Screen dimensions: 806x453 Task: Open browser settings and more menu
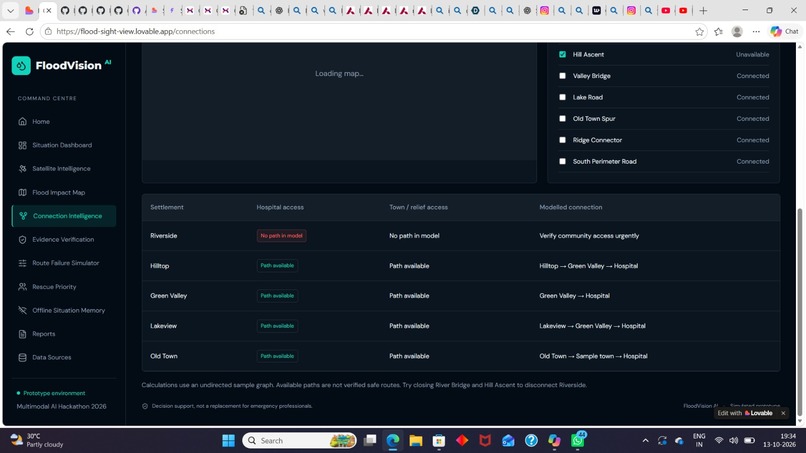pos(756,32)
